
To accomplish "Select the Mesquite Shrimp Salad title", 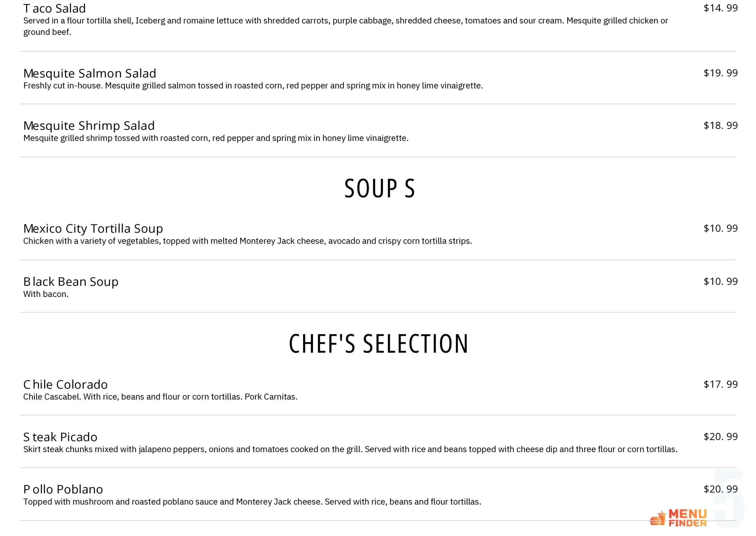I will 89,126.
